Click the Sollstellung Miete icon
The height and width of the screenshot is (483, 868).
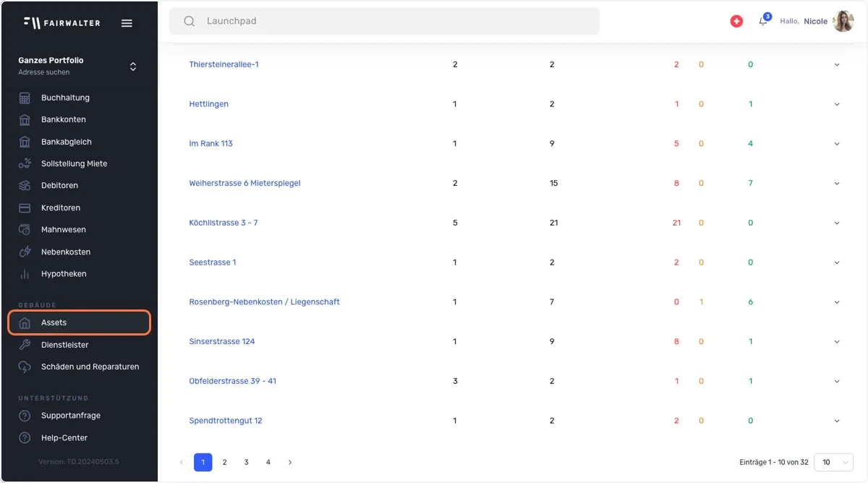coord(25,163)
